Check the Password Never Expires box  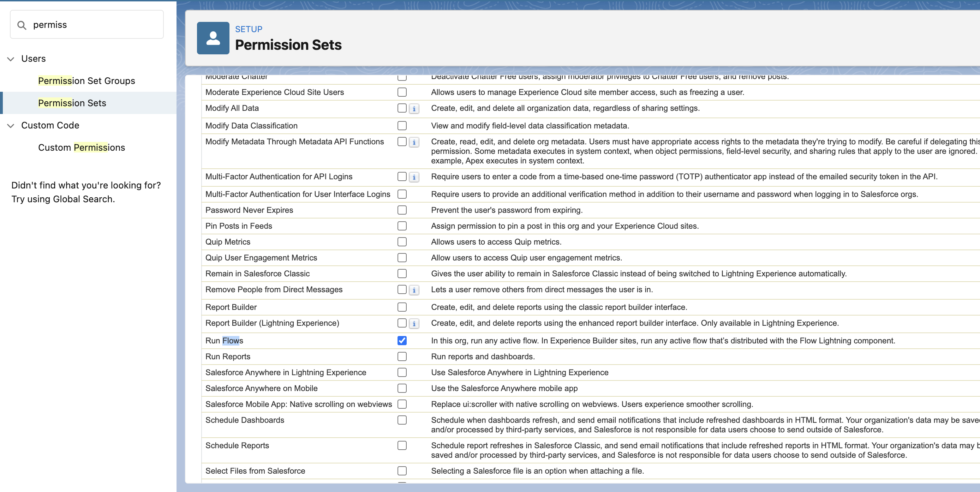[x=402, y=210]
